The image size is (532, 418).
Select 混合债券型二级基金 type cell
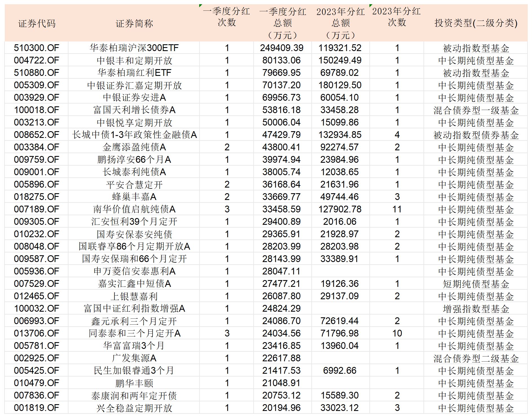tap(476, 358)
